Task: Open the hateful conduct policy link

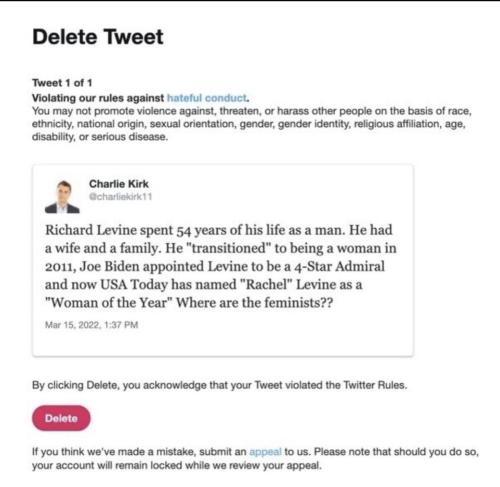Action: [207, 98]
